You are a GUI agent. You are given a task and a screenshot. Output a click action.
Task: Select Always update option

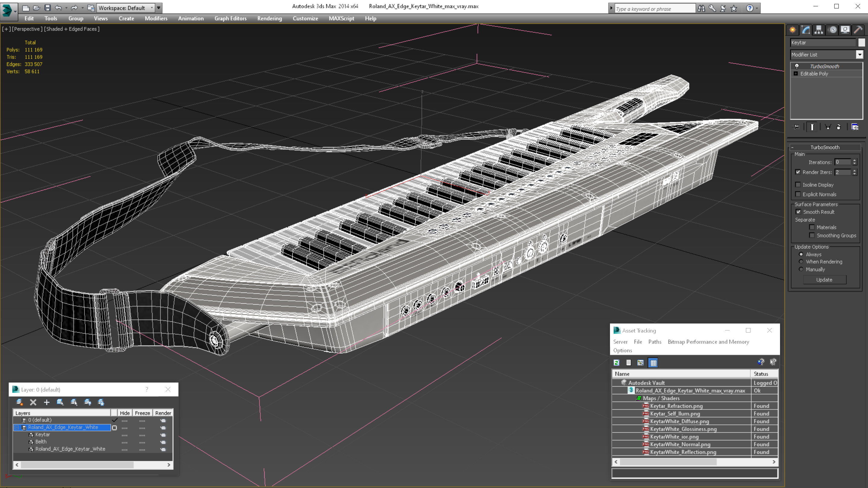click(801, 254)
